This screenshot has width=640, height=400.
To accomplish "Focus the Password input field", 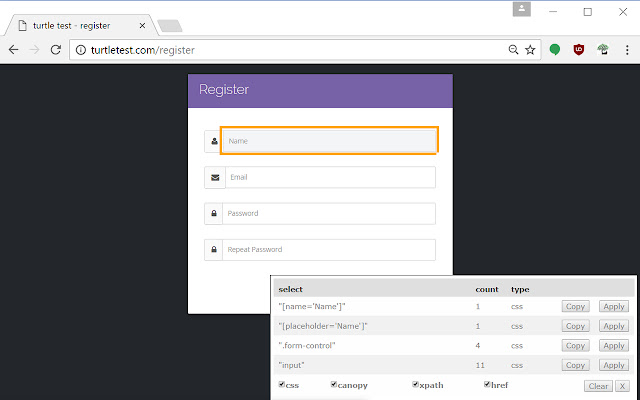I will 329,213.
